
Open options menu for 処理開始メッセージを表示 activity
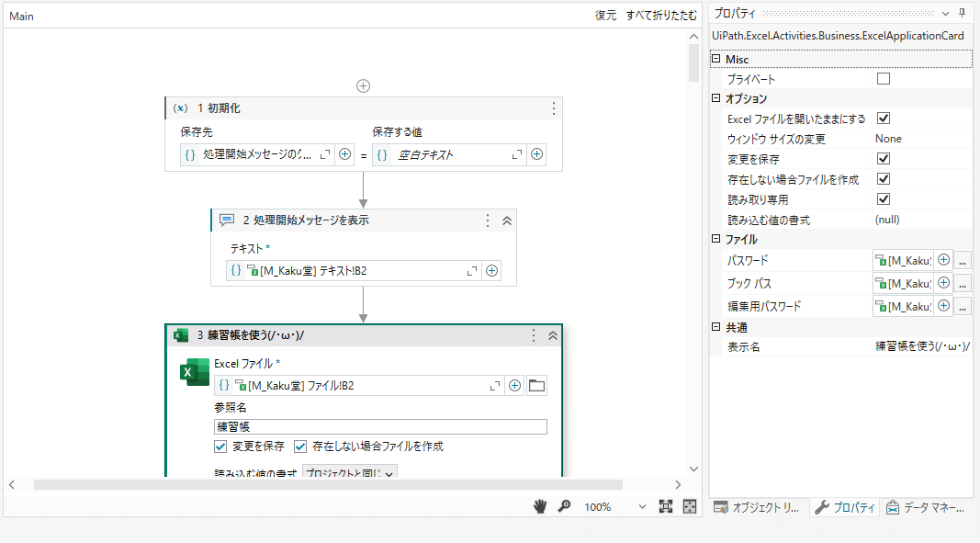pyautogui.click(x=488, y=221)
